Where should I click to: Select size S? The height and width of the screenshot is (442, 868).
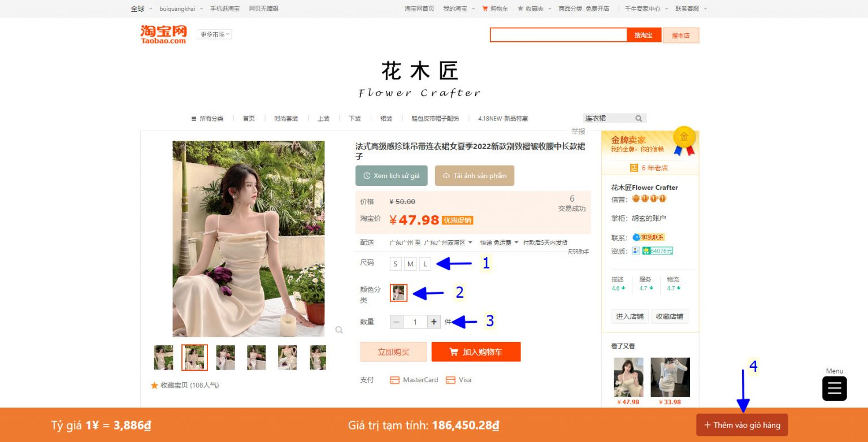tap(396, 263)
